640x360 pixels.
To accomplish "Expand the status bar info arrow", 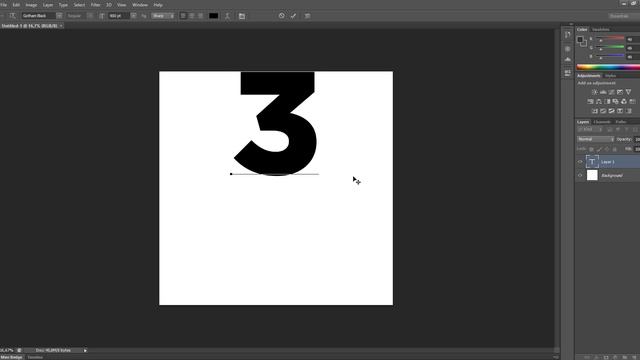I will point(85,350).
